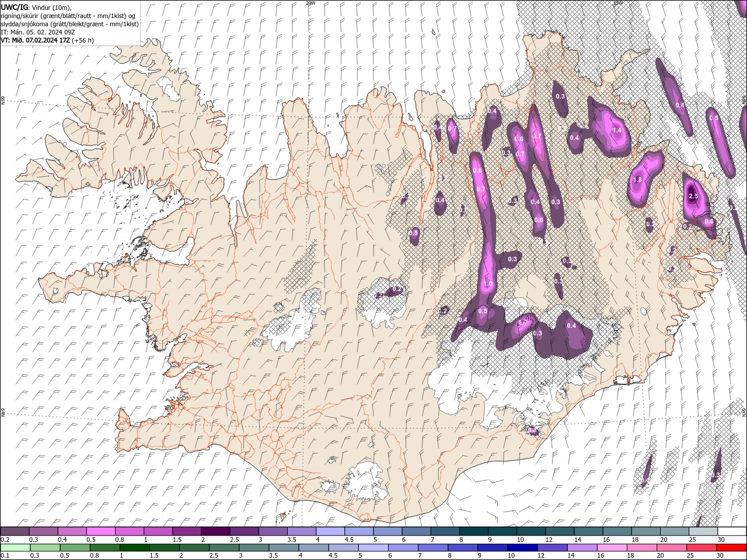Select the blue swatch labeled 8 in lower scale

pyautogui.click(x=463, y=547)
